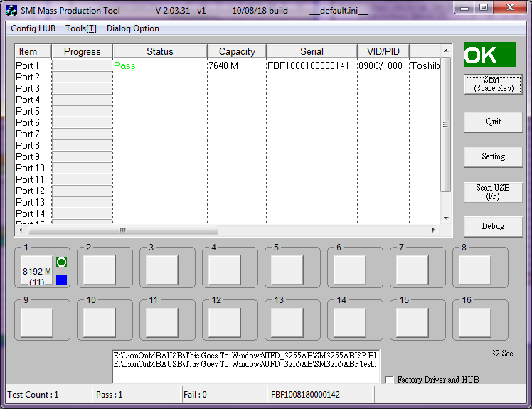This screenshot has width=532, height=409.
Task: Select the empty slot 10 button
Action: tap(100, 323)
